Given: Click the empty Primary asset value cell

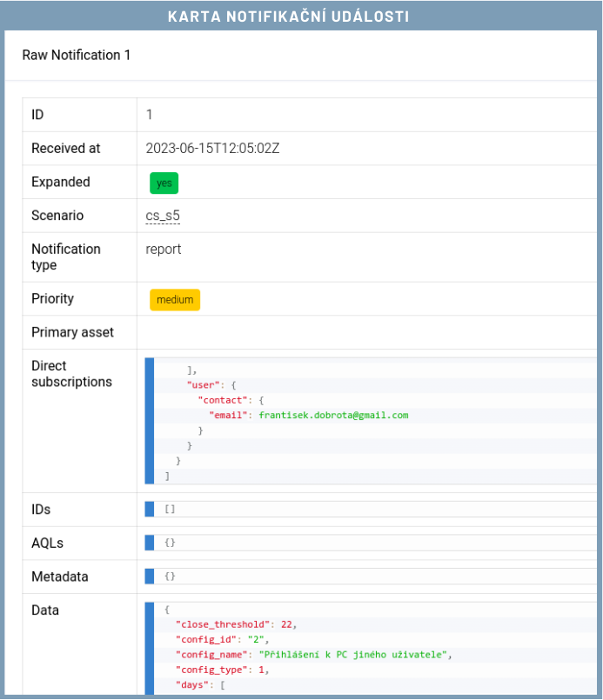Looking at the screenshot, I should tap(365, 333).
